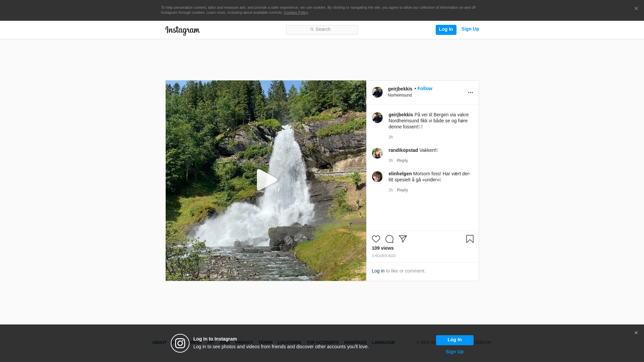Click Log In button in bottom banner
Screen dimensions: 644x362
point(454,340)
